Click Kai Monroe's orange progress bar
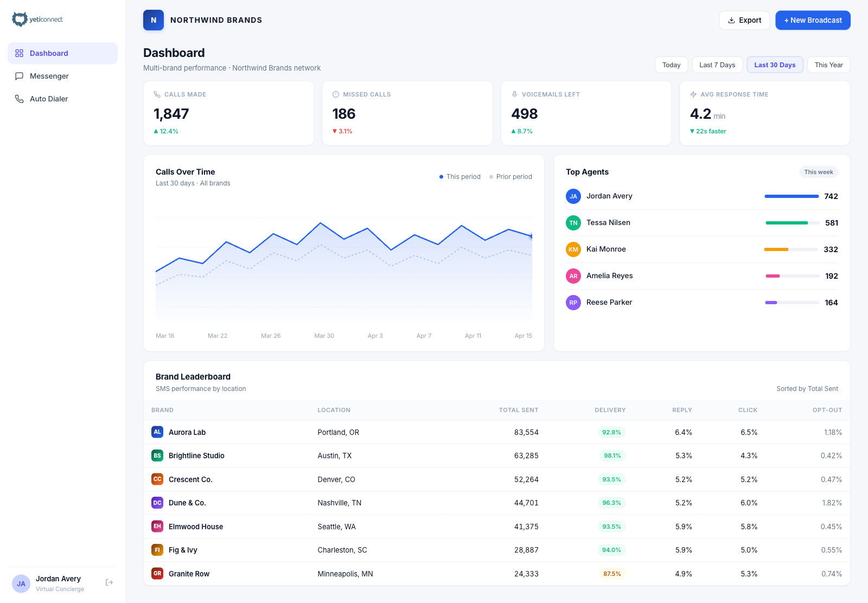Viewport: 868px width, 603px height. [776, 249]
